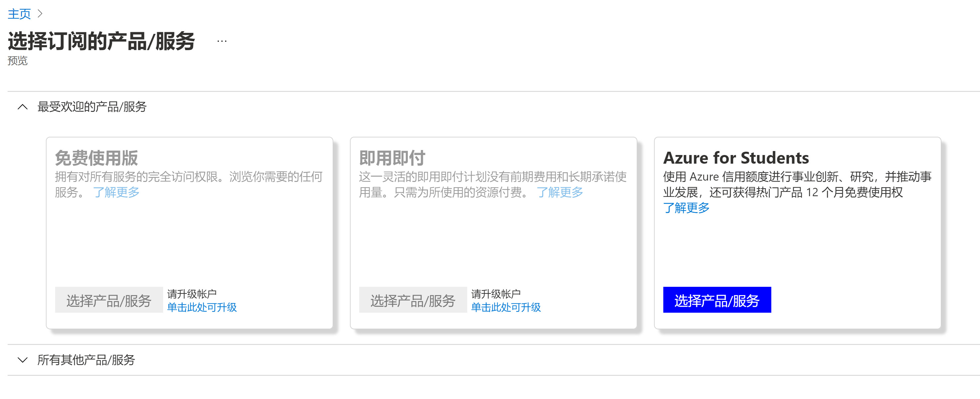Viewport: 980px width, 399px height.
Task: Click the 主页 breadcrumb link
Action: 19,14
